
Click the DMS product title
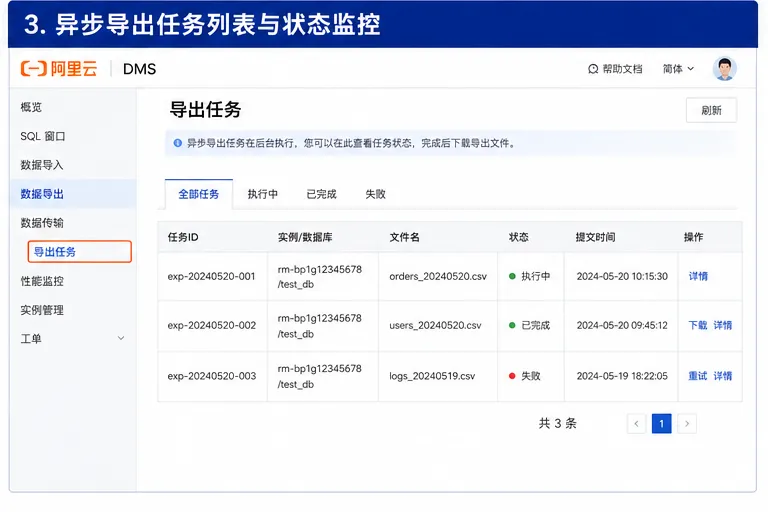(139, 69)
